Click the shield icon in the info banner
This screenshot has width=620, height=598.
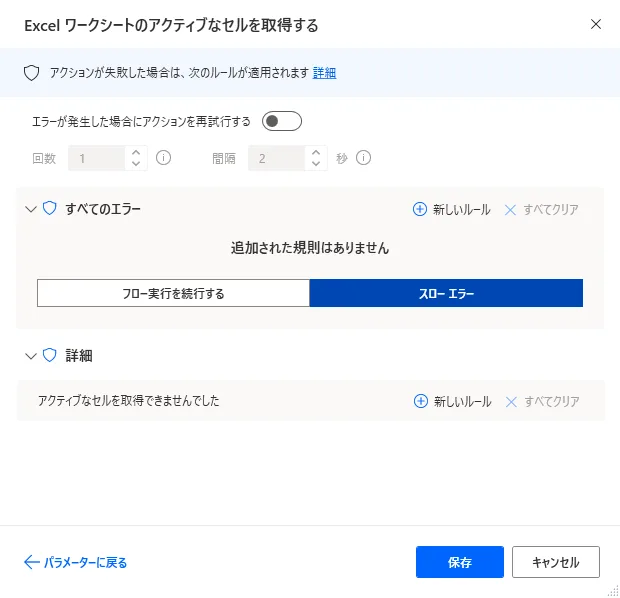[x=31, y=73]
